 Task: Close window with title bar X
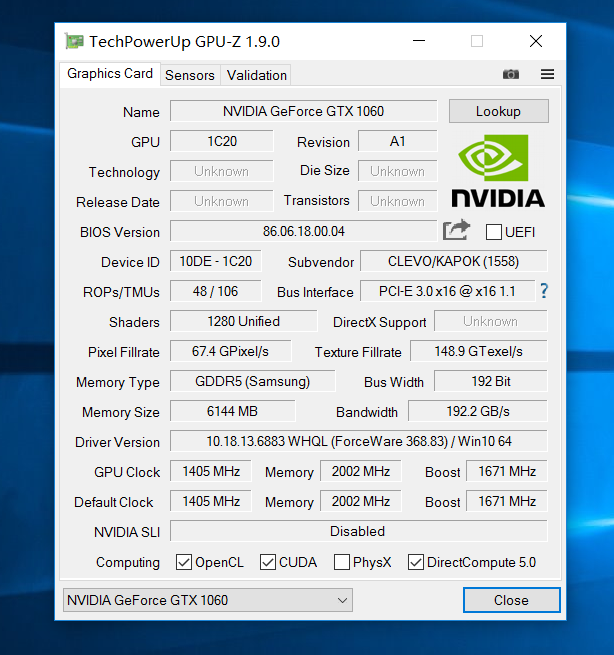coord(536,41)
